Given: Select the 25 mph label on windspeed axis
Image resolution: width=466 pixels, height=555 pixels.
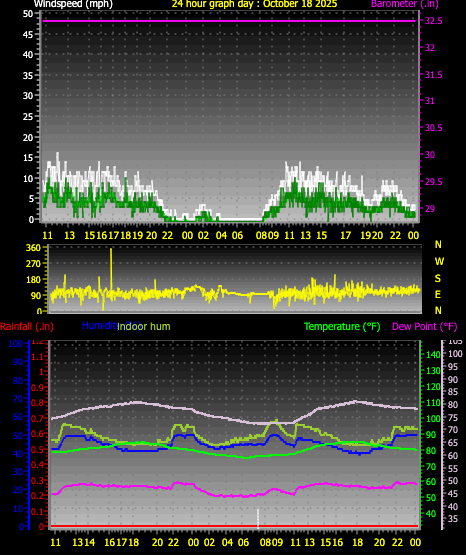Looking at the screenshot, I should (x=28, y=116).
